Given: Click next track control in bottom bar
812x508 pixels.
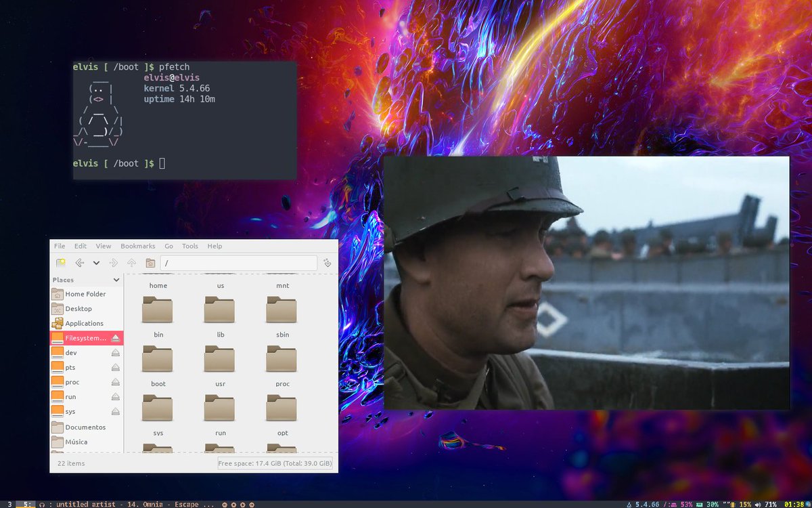Looking at the screenshot, I should tap(251, 504).
